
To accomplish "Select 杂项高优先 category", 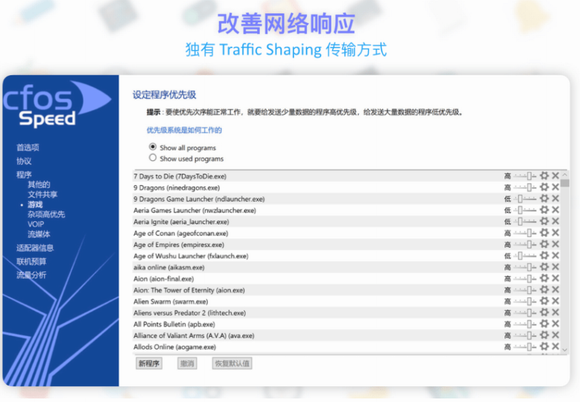I will click(46, 214).
